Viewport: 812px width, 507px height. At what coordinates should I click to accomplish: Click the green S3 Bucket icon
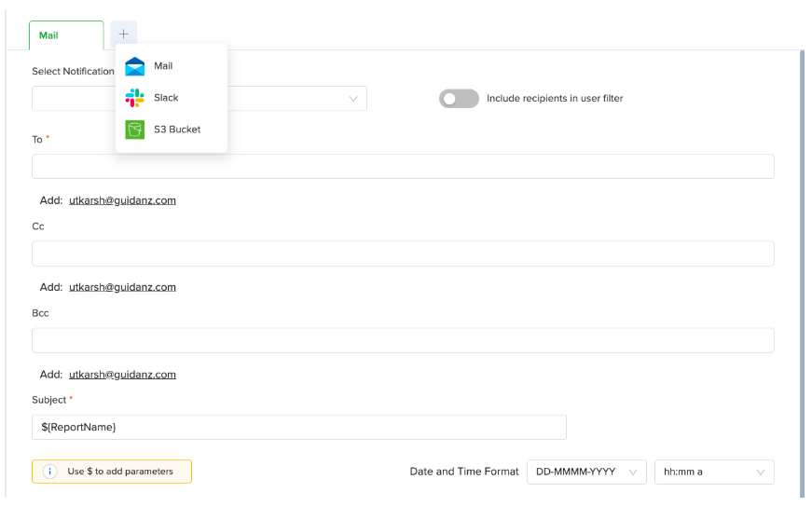click(135, 130)
